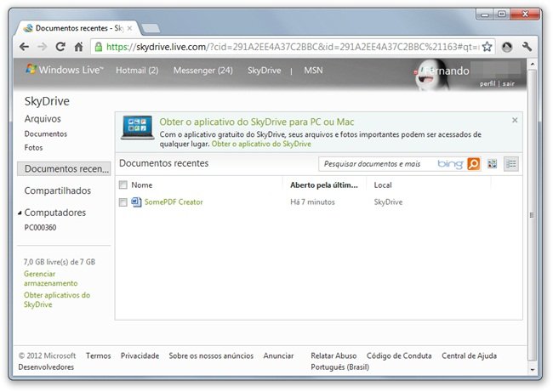Screen dimensions: 553x392
Task: Open MSN from the top navigation
Action: (313, 70)
